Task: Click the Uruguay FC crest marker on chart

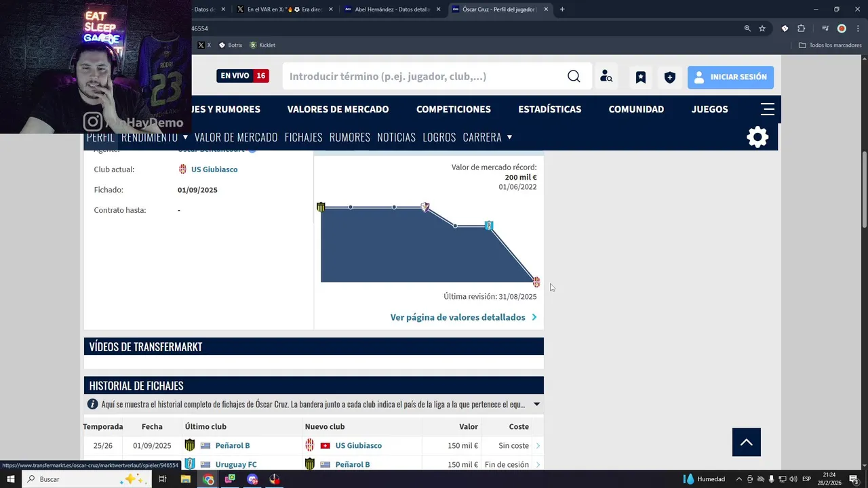Action: 489,225
